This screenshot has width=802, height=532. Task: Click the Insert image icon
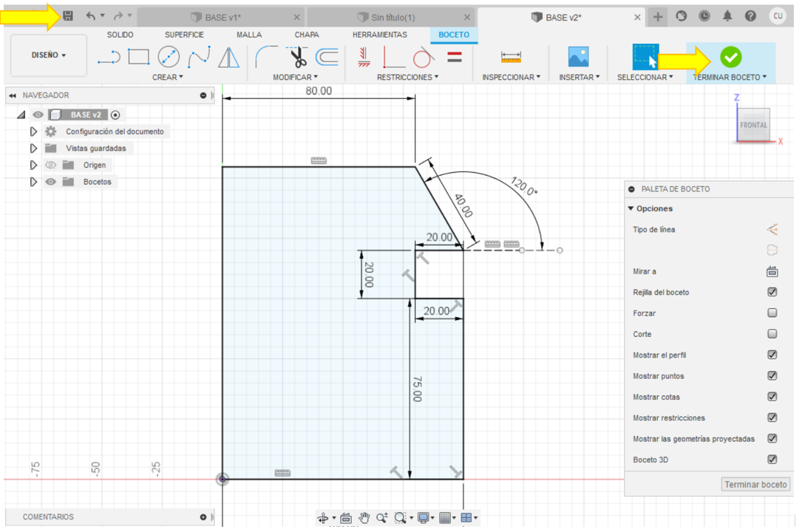(x=579, y=57)
